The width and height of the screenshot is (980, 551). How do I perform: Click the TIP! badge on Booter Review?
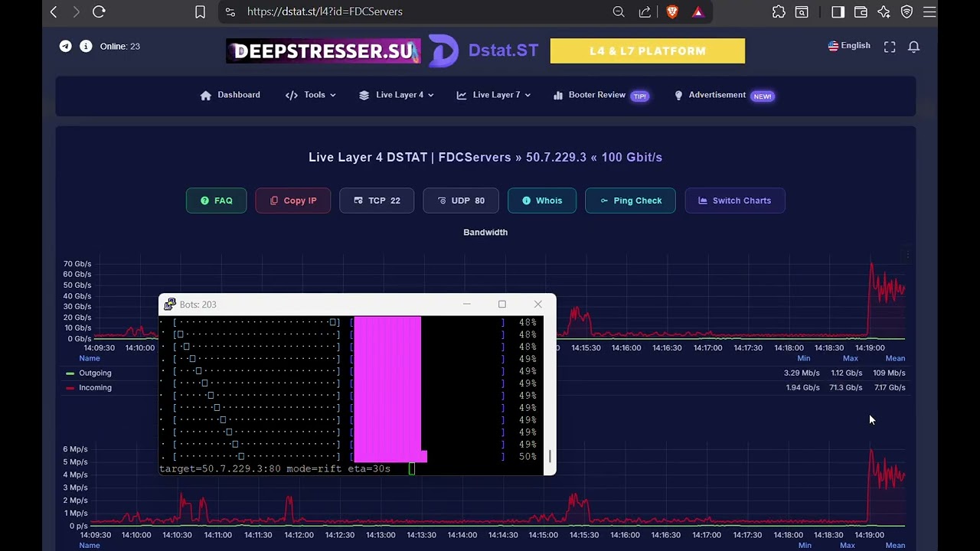point(639,96)
